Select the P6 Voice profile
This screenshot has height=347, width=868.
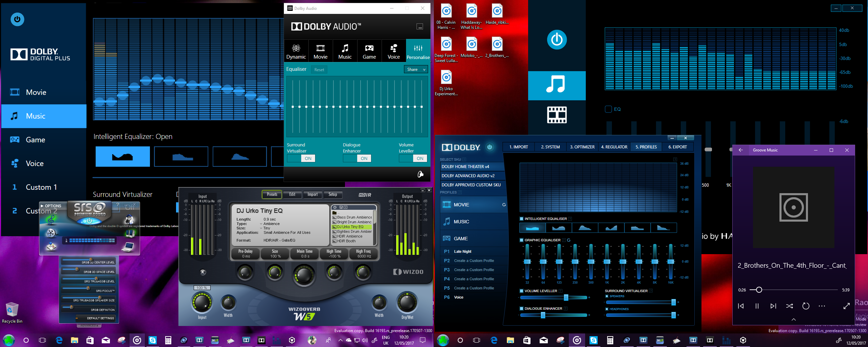click(474, 297)
